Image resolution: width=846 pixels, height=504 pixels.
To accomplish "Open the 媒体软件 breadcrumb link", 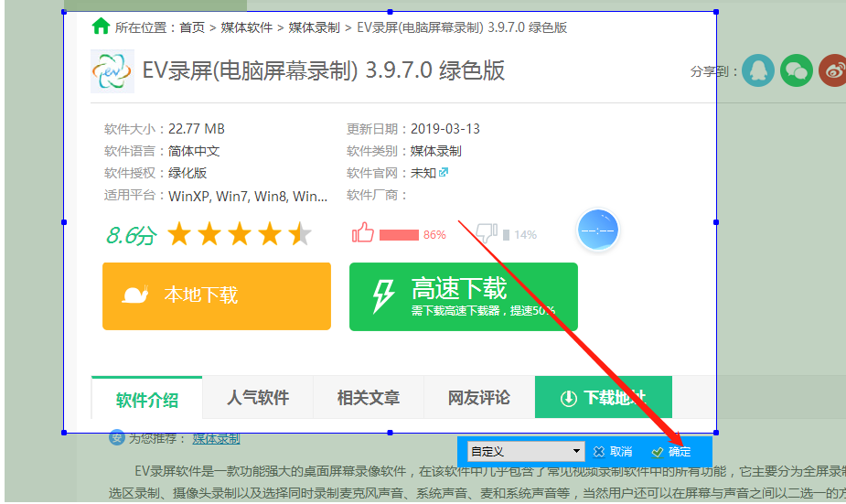I will coord(247,27).
